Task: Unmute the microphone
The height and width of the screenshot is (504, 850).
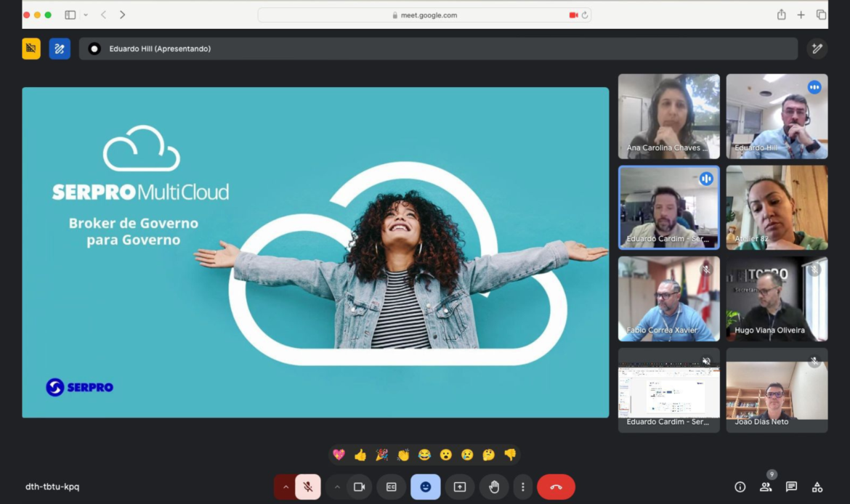Action: pos(308,487)
